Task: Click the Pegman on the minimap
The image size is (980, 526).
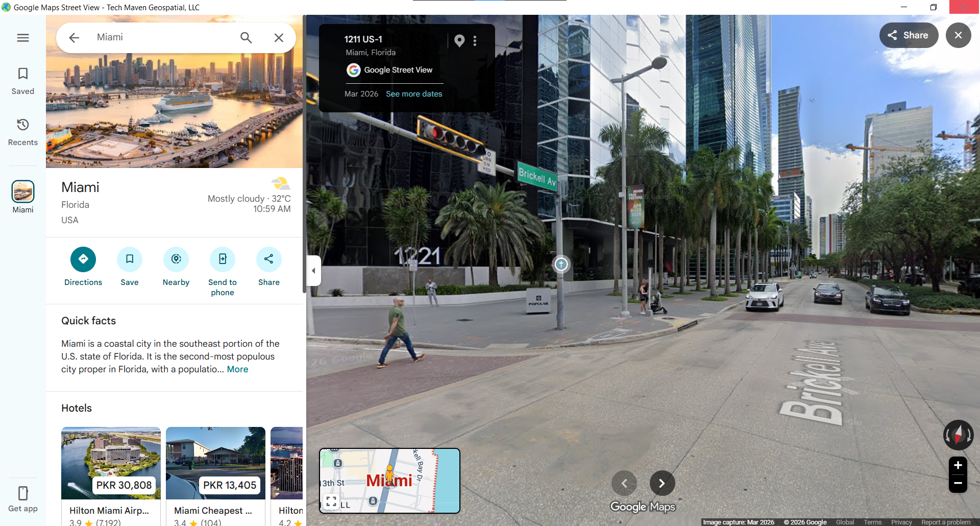Action: tap(390, 476)
